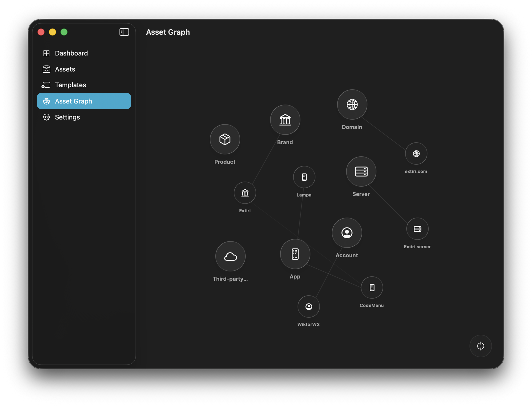Toggle the sidebar visibility button
532x406 pixels.
(x=124, y=32)
